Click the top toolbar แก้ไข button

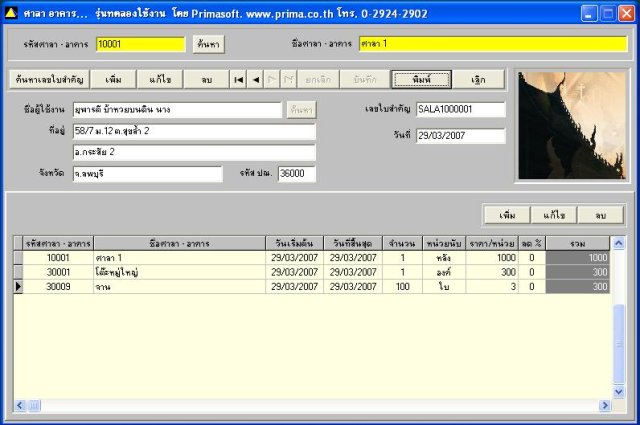tap(160, 80)
